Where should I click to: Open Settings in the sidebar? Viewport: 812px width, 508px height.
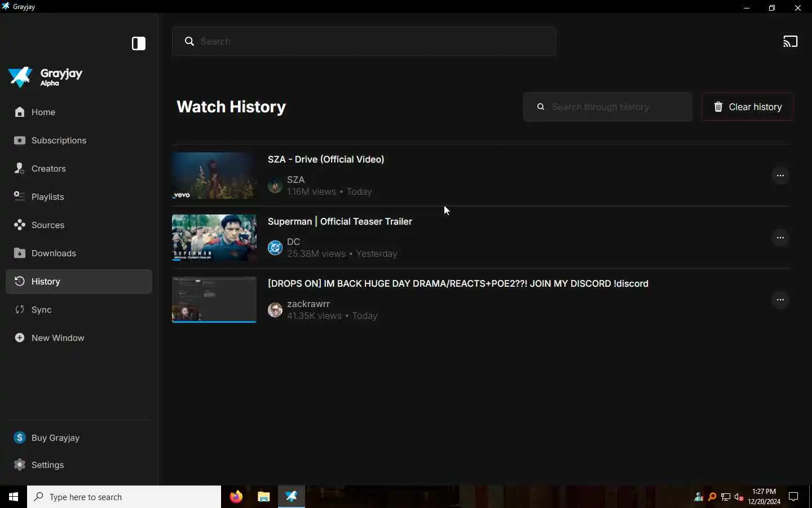(x=79, y=465)
